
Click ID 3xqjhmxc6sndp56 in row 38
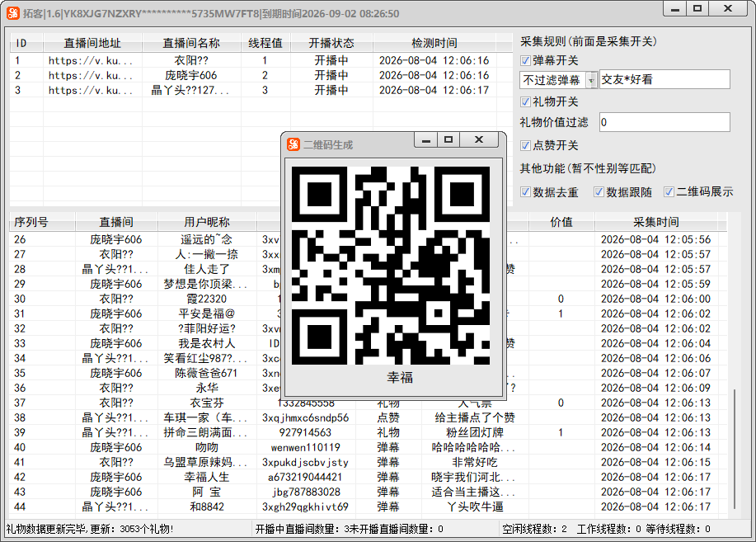[x=305, y=418]
